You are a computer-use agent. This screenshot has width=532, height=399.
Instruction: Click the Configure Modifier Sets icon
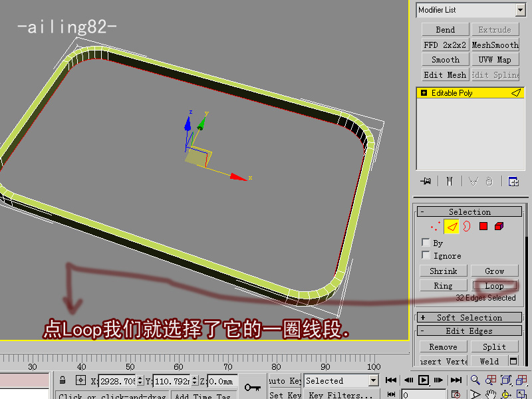point(513,181)
